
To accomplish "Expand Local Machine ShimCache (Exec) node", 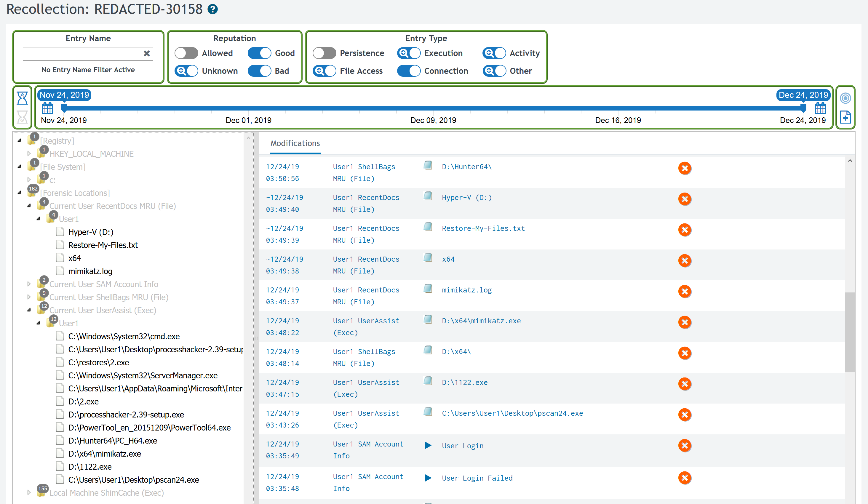I will 29,493.
